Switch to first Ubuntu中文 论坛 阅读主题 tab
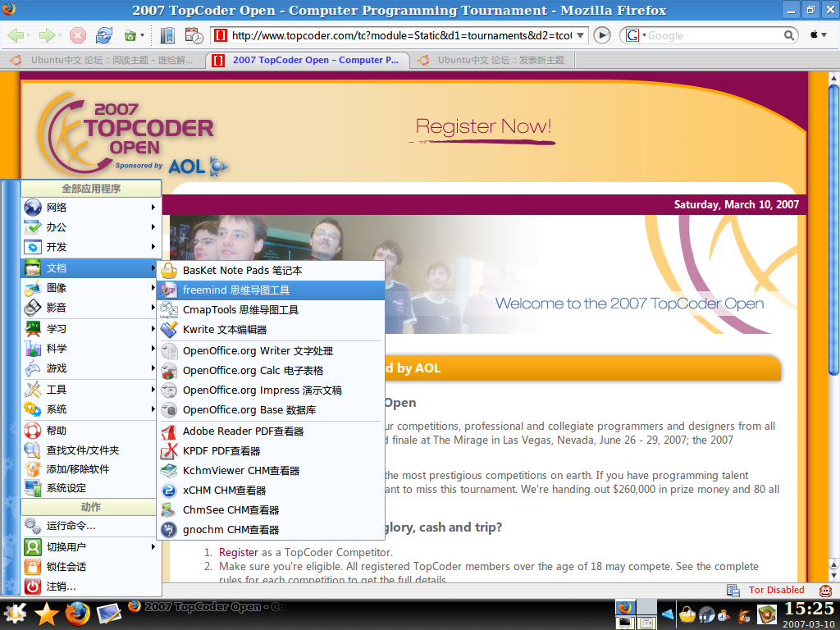Viewport: 840px width, 630px height. click(103, 60)
